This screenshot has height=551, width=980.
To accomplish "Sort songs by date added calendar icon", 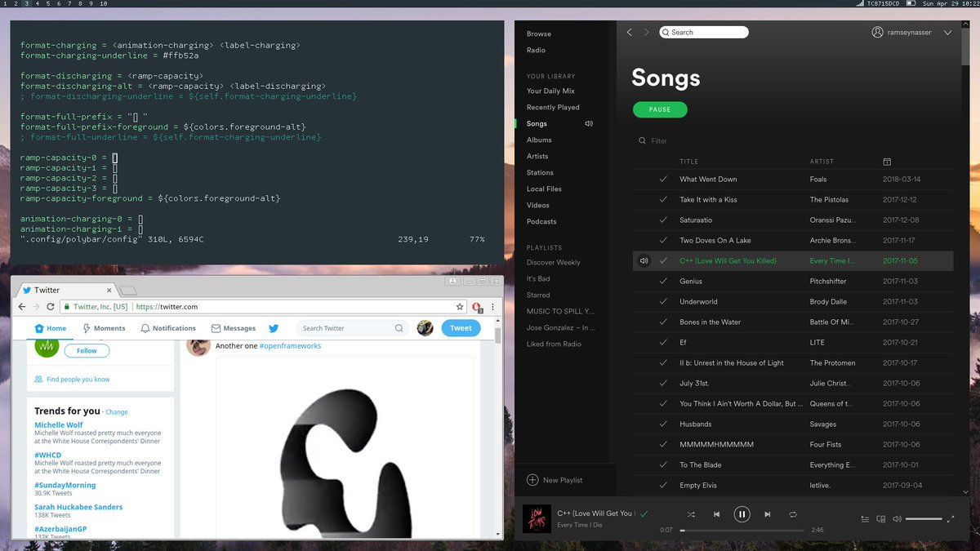I will click(887, 162).
